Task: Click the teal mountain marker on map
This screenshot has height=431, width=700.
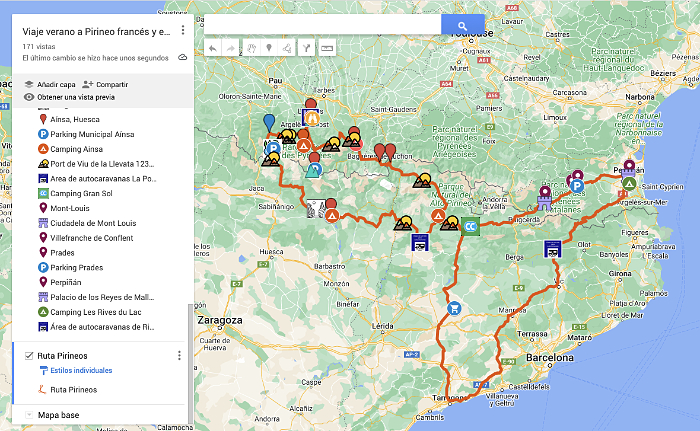Action: 314,170
